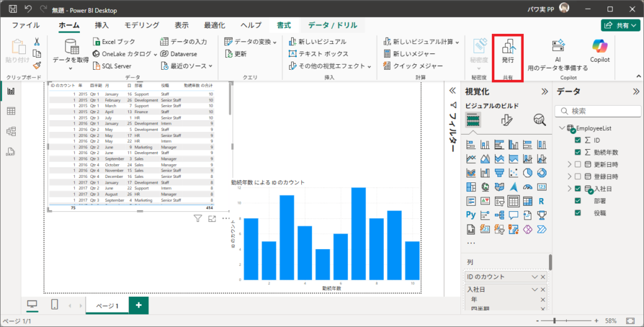Click クイック メジャー button

[413, 66]
